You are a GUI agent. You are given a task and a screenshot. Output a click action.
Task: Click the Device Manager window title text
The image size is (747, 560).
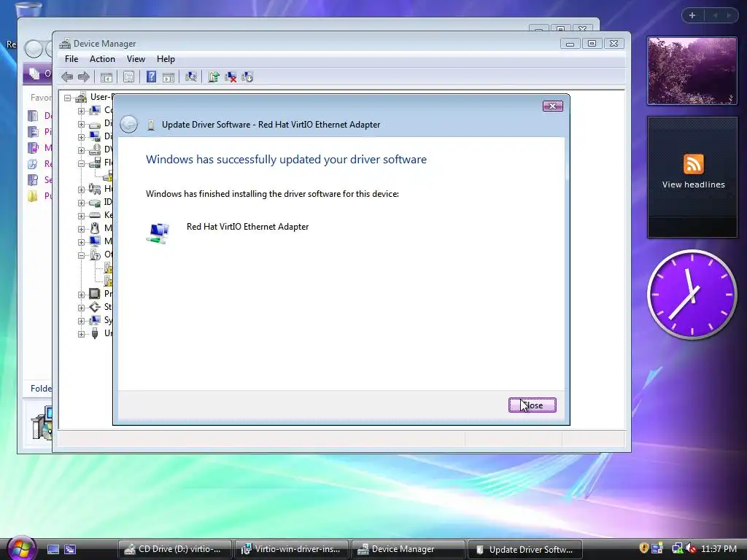coord(104,44)
